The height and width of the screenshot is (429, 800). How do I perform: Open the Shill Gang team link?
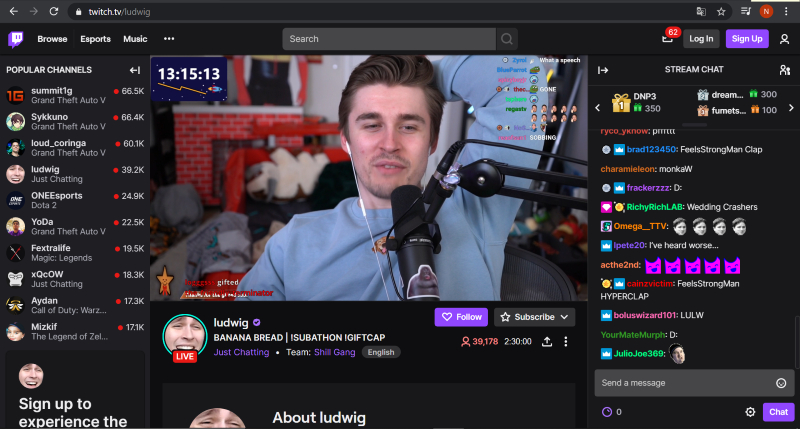pos(335,352)
